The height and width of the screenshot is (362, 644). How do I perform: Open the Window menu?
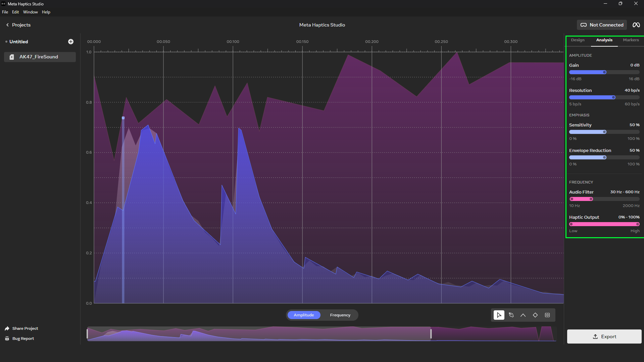pyautogui.click(x=30, y=12)
